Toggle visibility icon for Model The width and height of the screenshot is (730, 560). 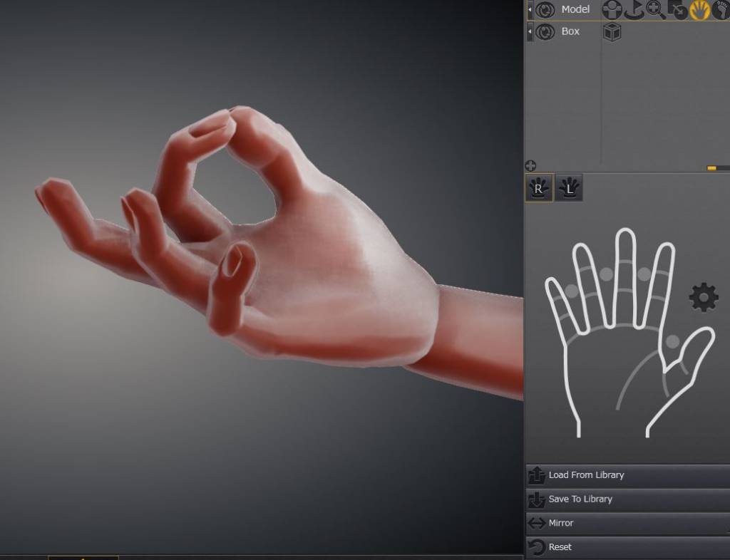(545, 10)
